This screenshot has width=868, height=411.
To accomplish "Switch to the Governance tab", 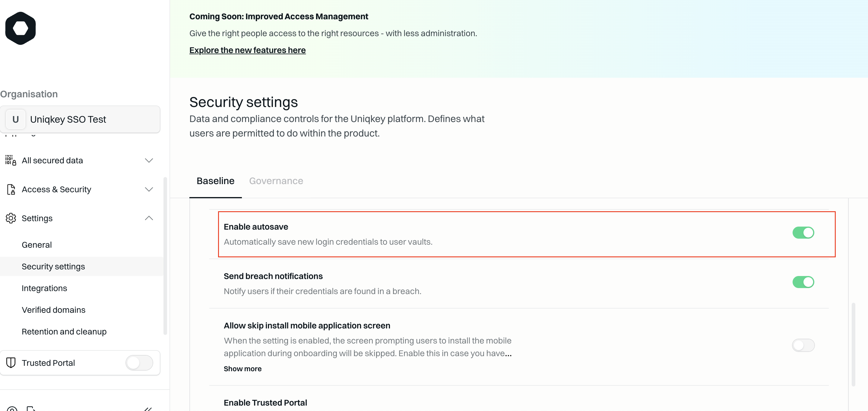I will tap(276, 181).
